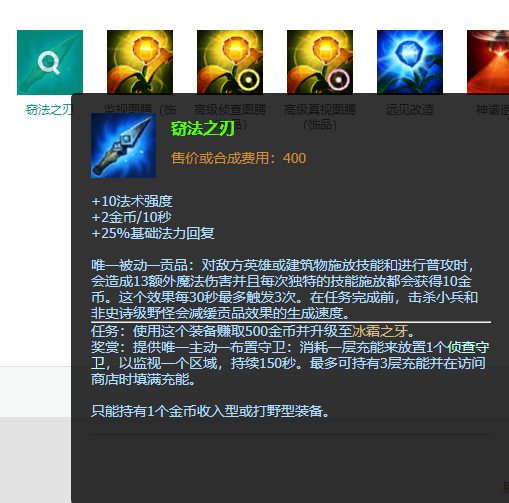This screenshot has height=503, width=509.
Task: Click the 神谕 item name label at right edge
Action: [492, 110]
